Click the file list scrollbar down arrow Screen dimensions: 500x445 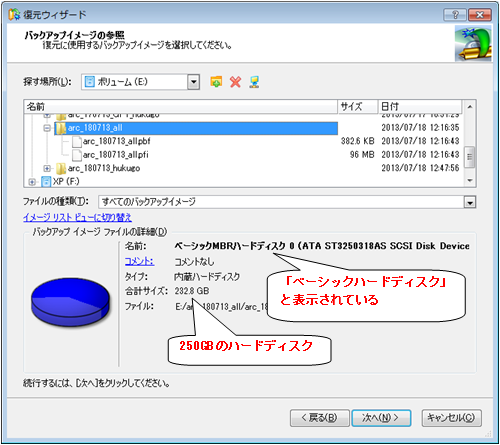(x=470, y=181)
